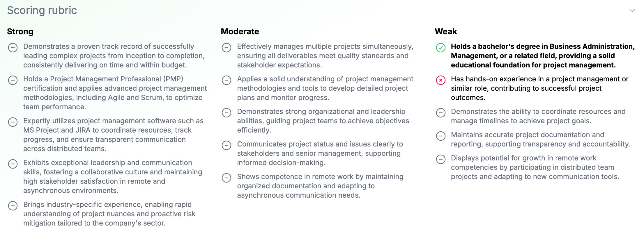Screen dimensions: 644x236
Task: Collapse the Scoring rubric section chevron
Action: pyautogui.click(x=632, y=10)
